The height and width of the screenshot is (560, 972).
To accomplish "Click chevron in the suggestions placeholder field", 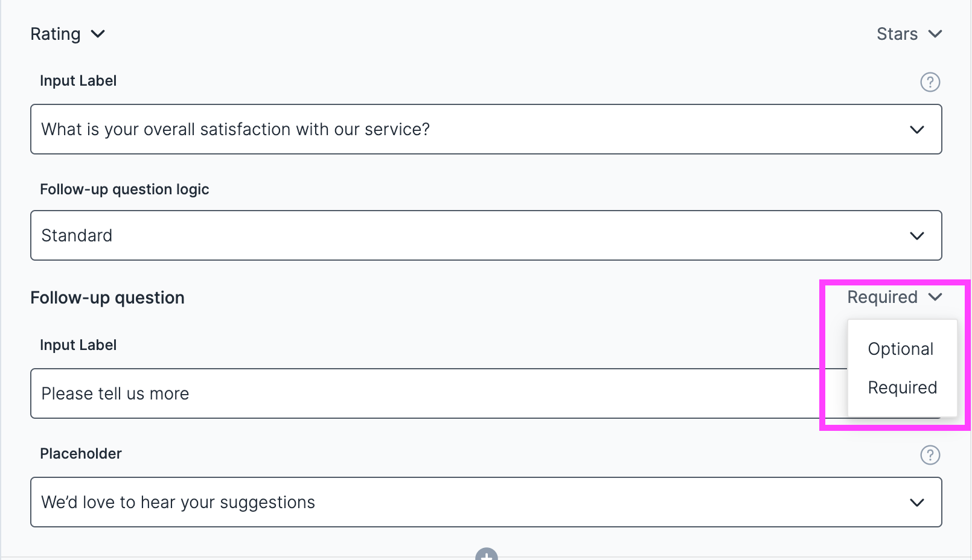I will [916, 503].
